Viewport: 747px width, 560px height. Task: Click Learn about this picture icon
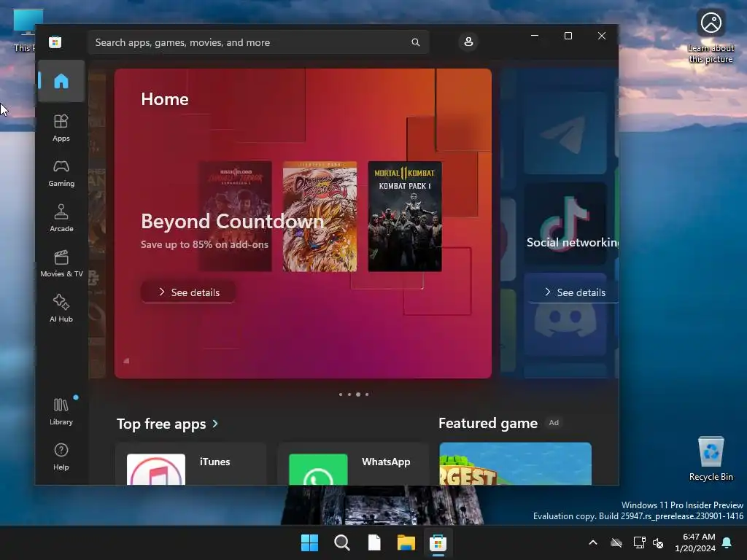tap(711, 36)
